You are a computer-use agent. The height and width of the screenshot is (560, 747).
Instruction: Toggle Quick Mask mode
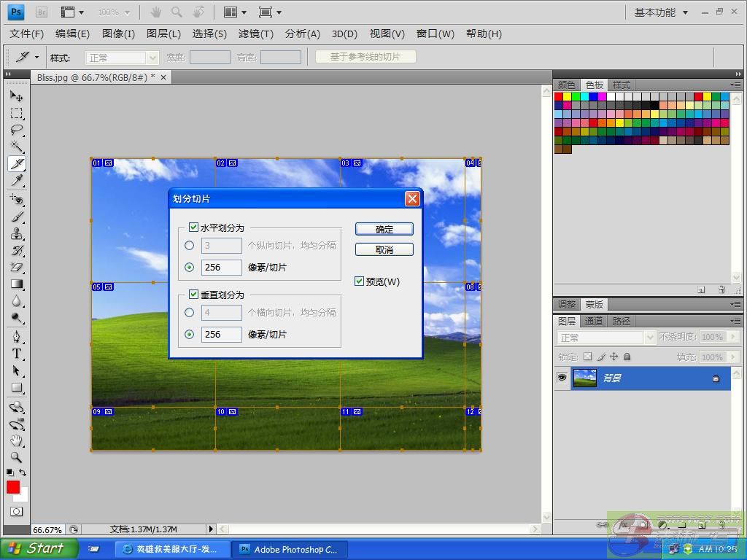[x=17, y=512]
